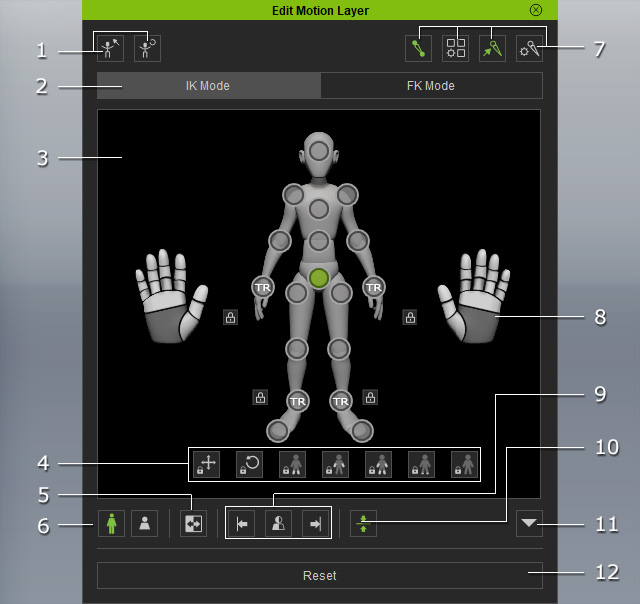Image resolution: width=640 pixels, height=604 pixels.
Task: Toggle lock beside the left-side hand effector
Action: pos(231,317)
